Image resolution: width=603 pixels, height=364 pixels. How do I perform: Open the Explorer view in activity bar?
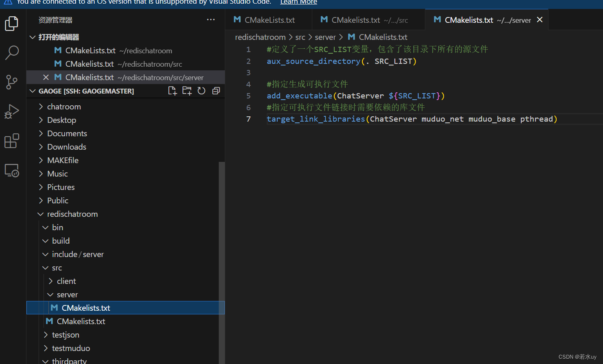[x=11, y=24]
